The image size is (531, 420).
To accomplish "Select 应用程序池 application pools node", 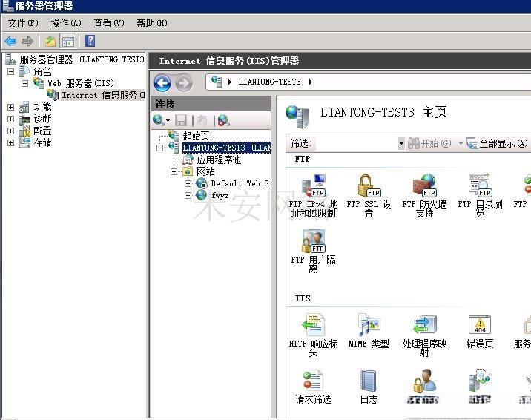I will pyautogui.click(x=219, y=160).
